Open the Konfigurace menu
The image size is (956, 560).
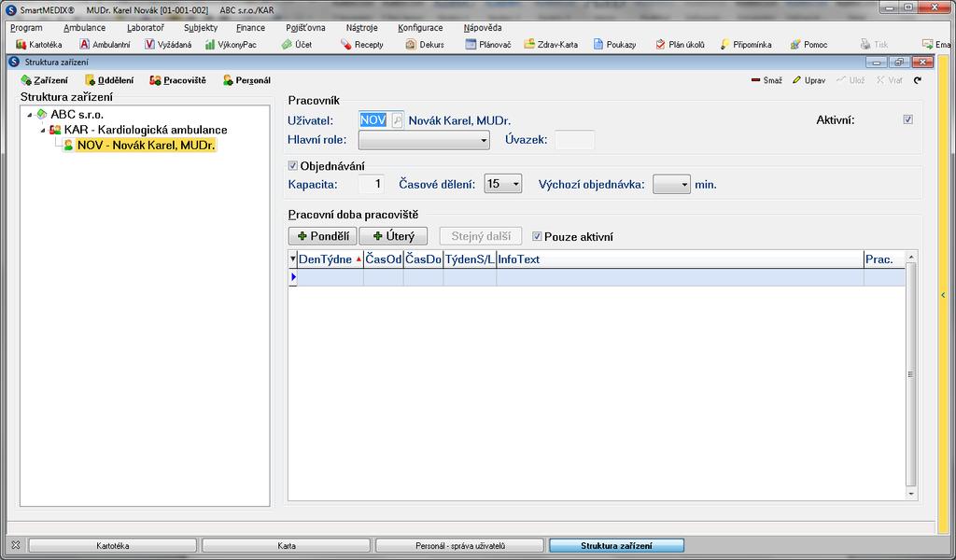click(x=420, y=27)
